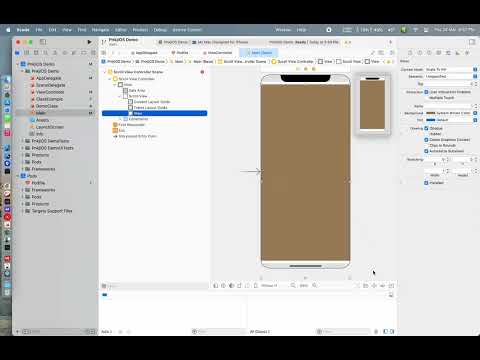Select LaunchScreen in project navigator
The height and width of the screenshot is (360, 480).
(x=50, y=127)
